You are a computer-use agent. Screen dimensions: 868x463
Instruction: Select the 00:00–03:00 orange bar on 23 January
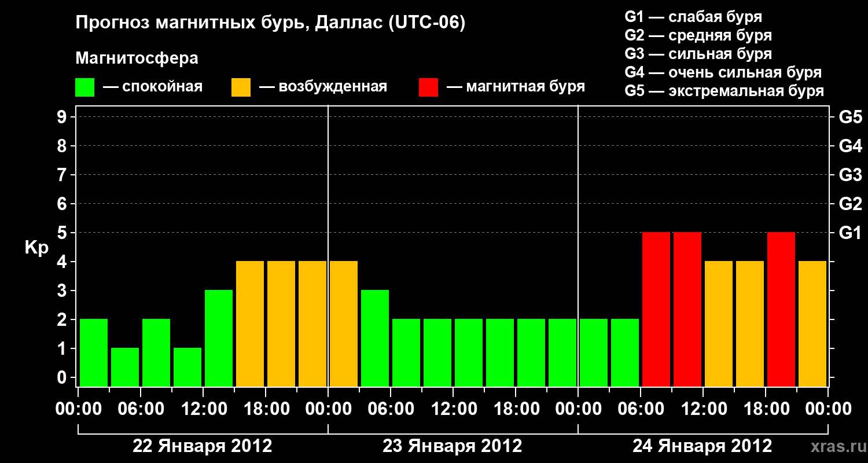click(x=344, y=324)
